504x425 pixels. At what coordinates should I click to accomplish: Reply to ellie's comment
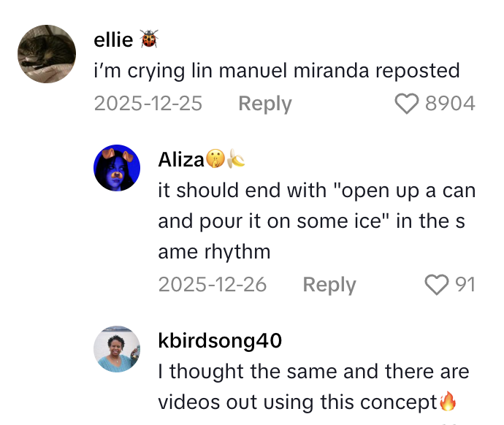tap(265, 104)
